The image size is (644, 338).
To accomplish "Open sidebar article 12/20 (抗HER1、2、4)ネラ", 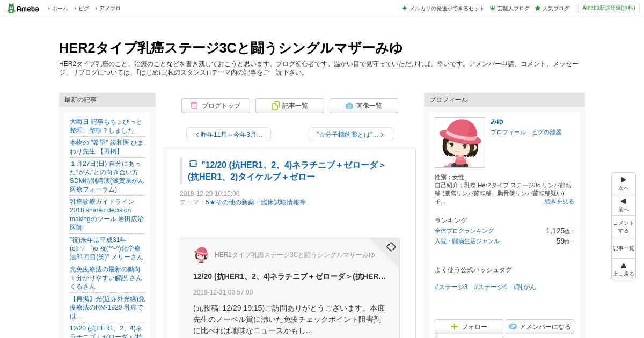I will (x=106, y=331).
